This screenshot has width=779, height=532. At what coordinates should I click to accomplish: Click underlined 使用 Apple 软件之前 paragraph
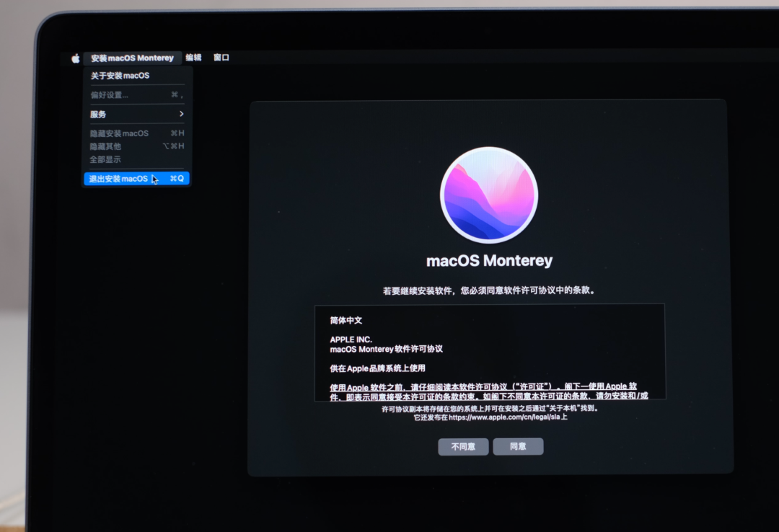click(489, 391)
